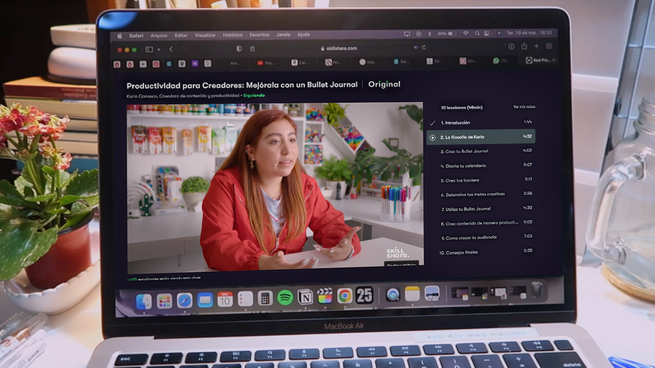Open Visualizar menu
Image resolution: width=655 pixels, height=368 pixels.
pyautogui.click(x=205, y=35)
